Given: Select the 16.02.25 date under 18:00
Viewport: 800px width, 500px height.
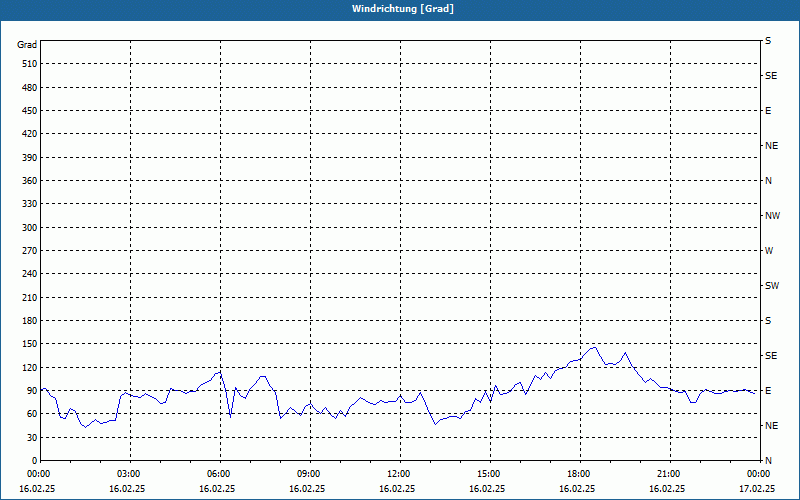Looking at the screenshot, I should [x=578, y=488].
